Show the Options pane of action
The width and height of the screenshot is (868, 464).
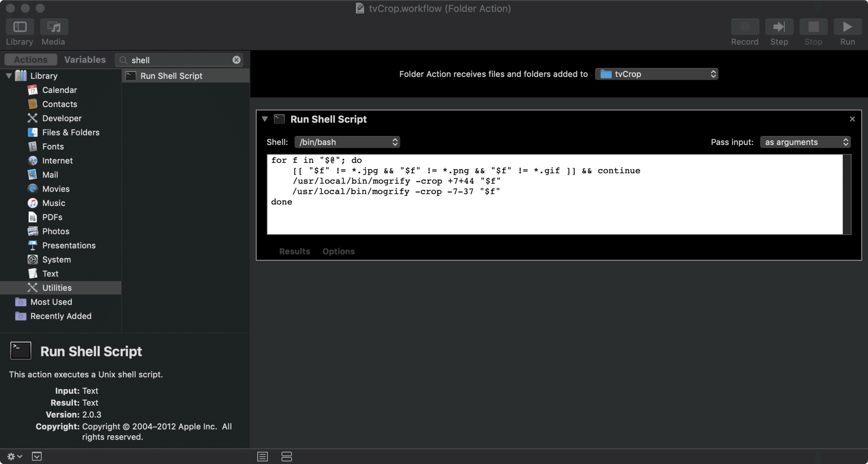(339, 251)
